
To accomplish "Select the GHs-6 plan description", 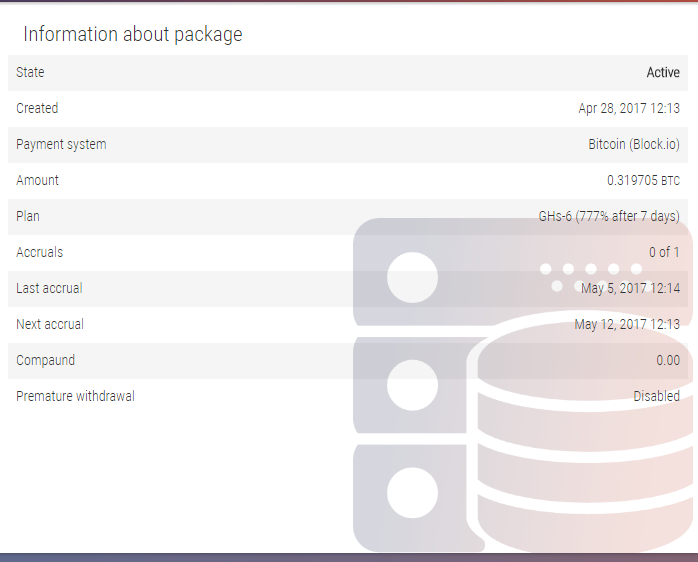I will pyautogui.click(x=609, y=217).
